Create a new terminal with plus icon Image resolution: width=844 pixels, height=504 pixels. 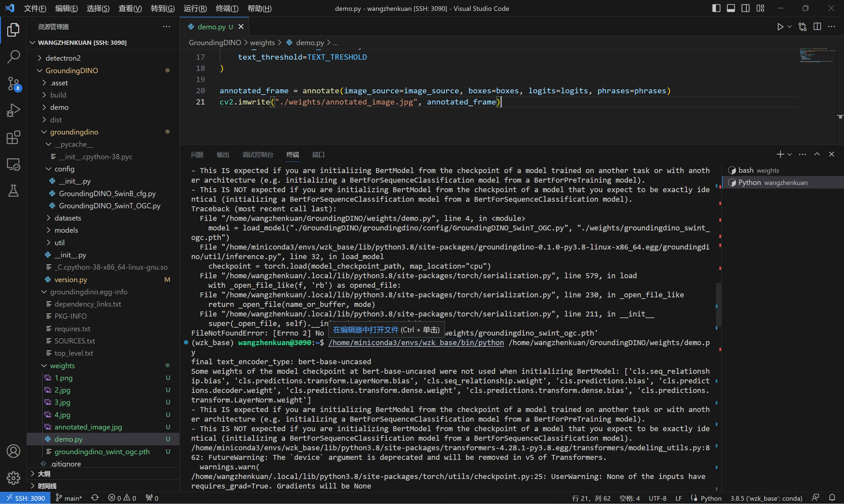tap(780, 154)
